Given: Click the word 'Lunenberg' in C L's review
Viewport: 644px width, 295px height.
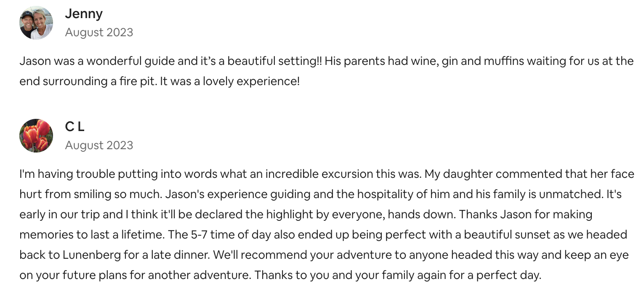Looking at the screenshot, I should tap(87, 255).
